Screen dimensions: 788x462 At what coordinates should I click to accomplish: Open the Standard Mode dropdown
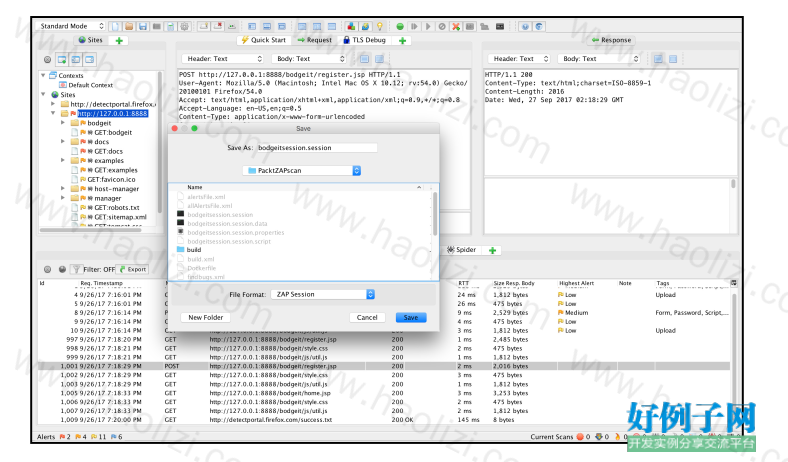pos(71,26)
